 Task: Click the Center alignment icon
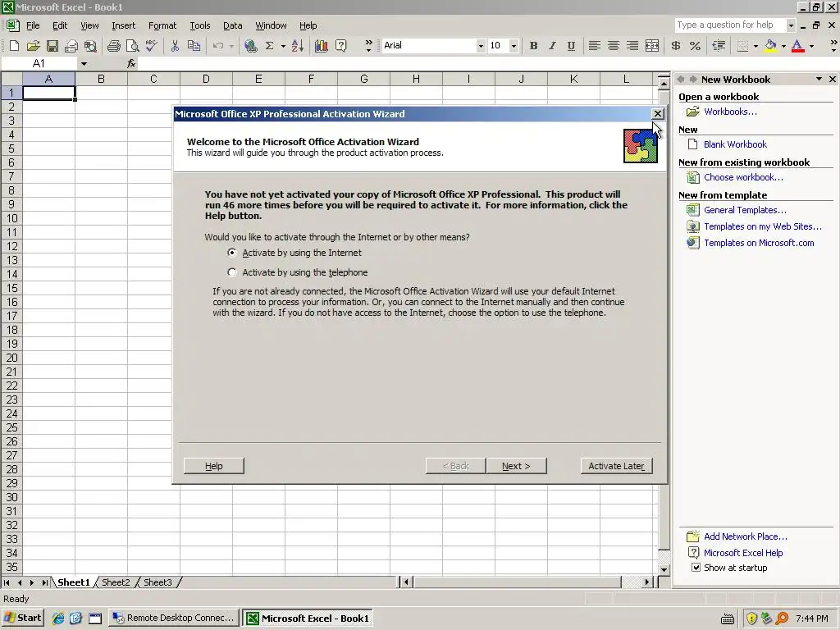point(614,46)
